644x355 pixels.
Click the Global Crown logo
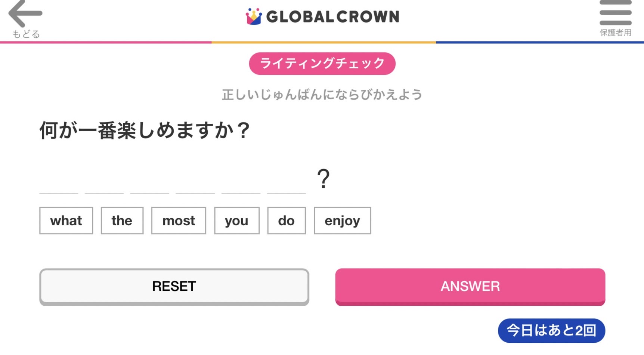tap(322, 17)
